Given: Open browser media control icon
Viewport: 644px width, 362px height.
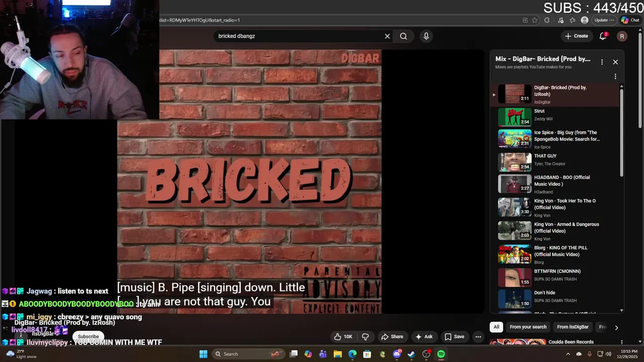Looking at the screenshot, I should click(561, 20).
